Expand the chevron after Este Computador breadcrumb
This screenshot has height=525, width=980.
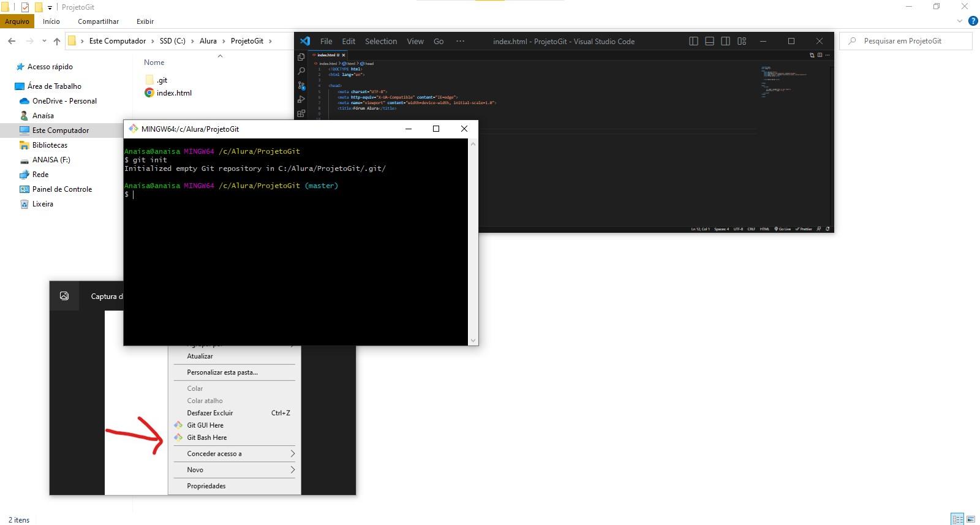point(153,41)
